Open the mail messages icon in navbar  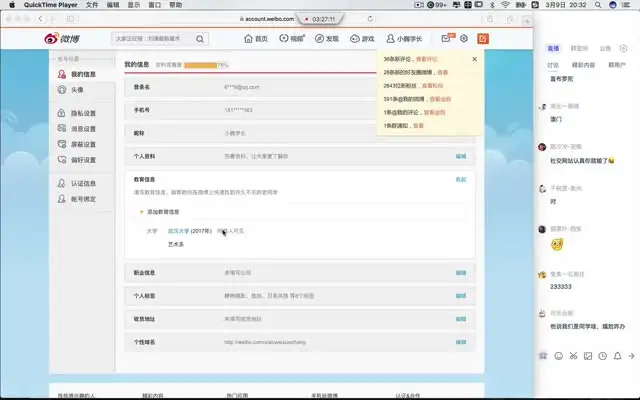point(445,38)
